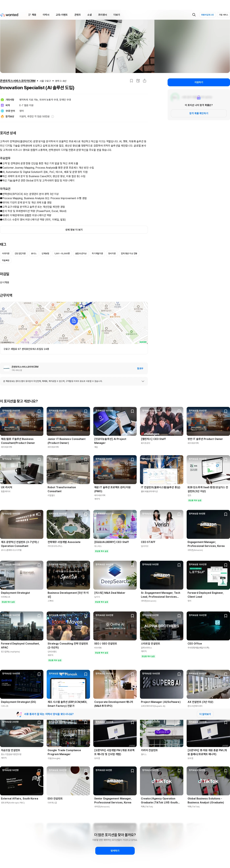
Task: Open the 콘센트릭스서비스코리아CRM company link above the title
Action: pos(18,81)
